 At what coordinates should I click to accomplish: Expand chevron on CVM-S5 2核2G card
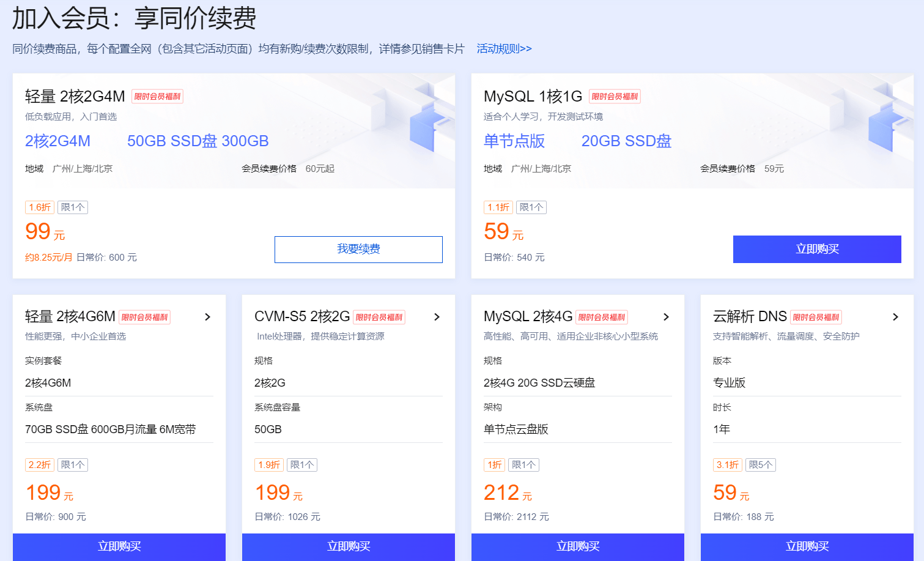(x=437, y=317)
